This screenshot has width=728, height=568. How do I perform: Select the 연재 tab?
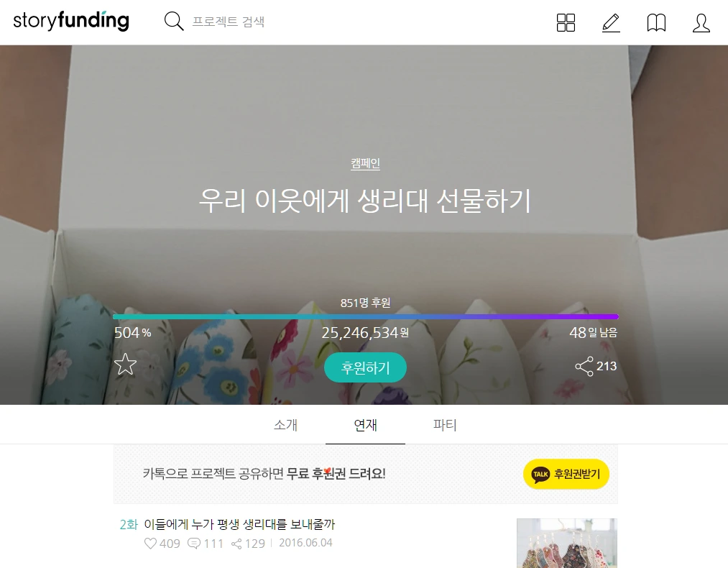[365, 424]
